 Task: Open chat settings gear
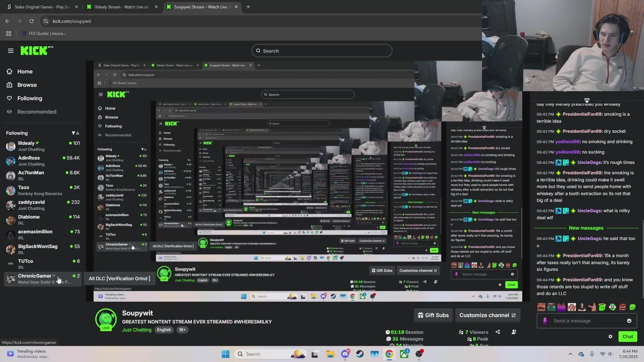(x=610, y=337)
